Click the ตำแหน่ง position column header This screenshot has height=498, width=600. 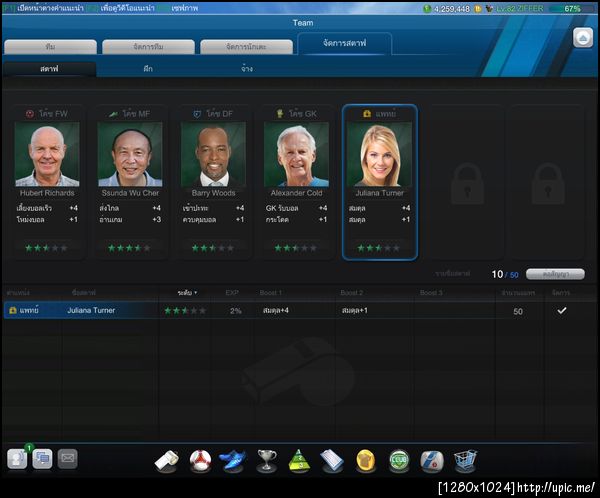click(18, 293)
